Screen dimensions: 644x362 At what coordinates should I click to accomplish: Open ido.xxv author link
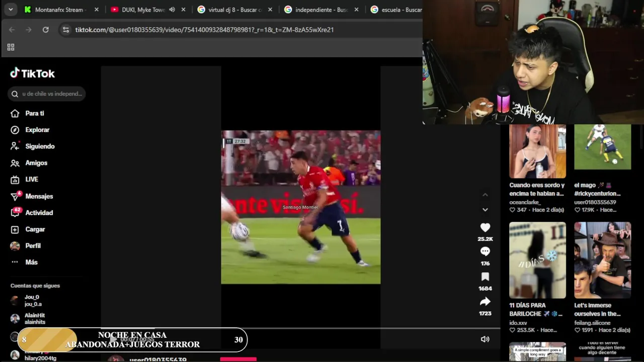pos(518,323)
